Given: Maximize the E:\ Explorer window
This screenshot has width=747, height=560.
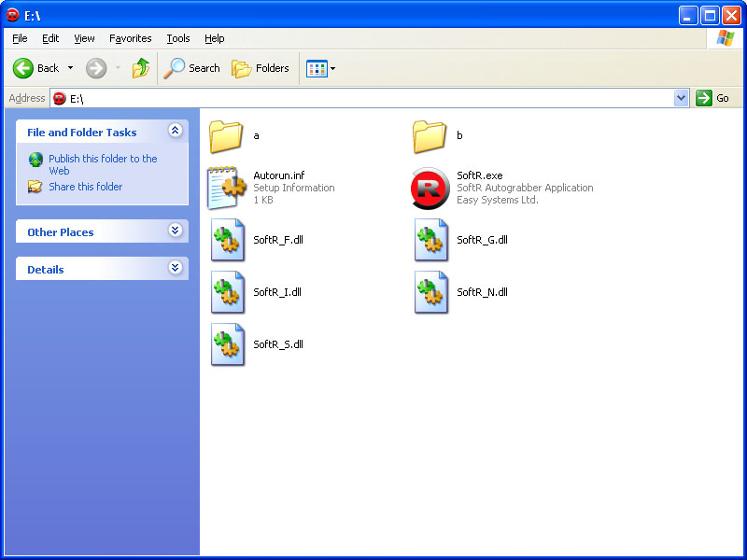Looking at the screenshot, I should click(x=710, y=16).
